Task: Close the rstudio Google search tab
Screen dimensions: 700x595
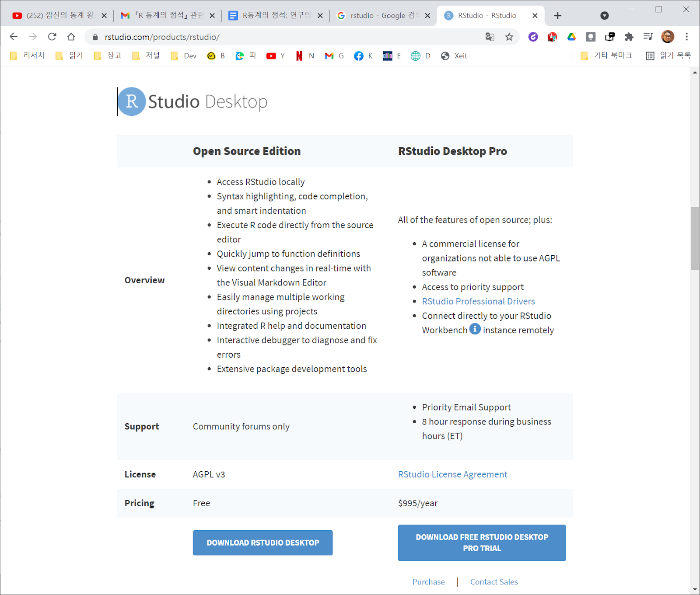Action: (x=427, y=16)
